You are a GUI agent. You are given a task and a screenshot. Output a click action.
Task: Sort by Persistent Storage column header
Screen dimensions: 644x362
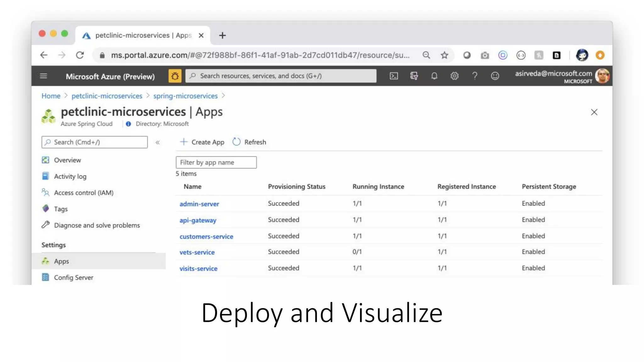click(549, 187)
